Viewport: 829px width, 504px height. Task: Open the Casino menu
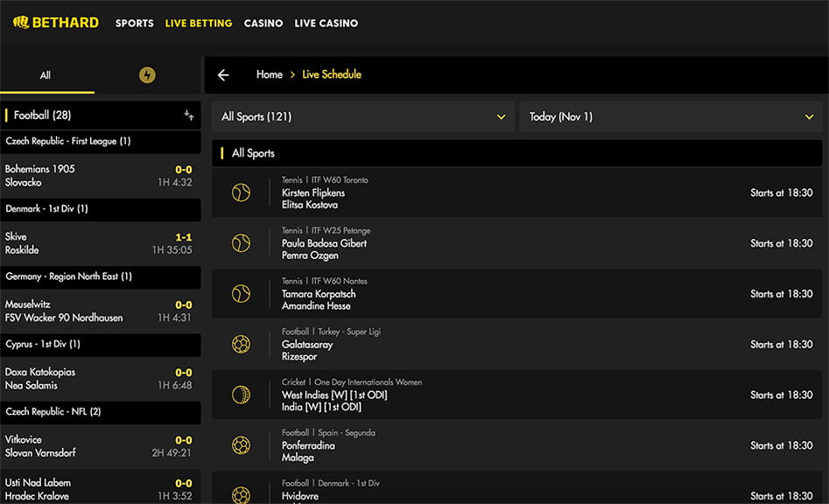[x=263, y=24]
